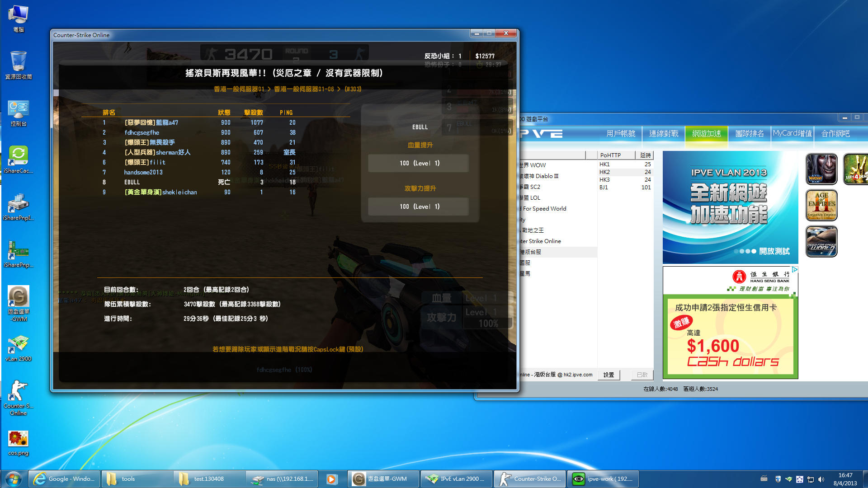Click the Age of Empires game icon
The image size is (868, 488).
coord(821,205)
